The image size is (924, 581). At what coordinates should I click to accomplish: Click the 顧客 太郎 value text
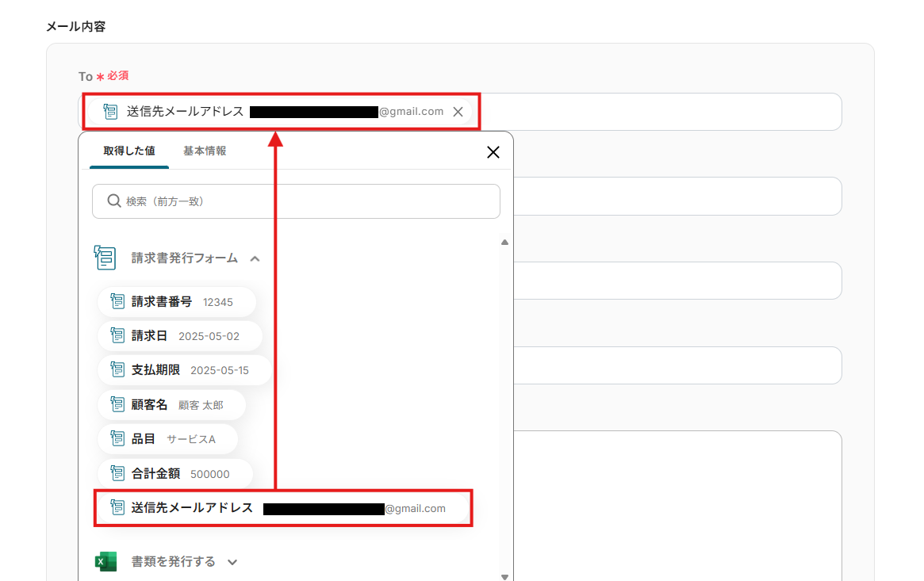(x=201, y=406)
